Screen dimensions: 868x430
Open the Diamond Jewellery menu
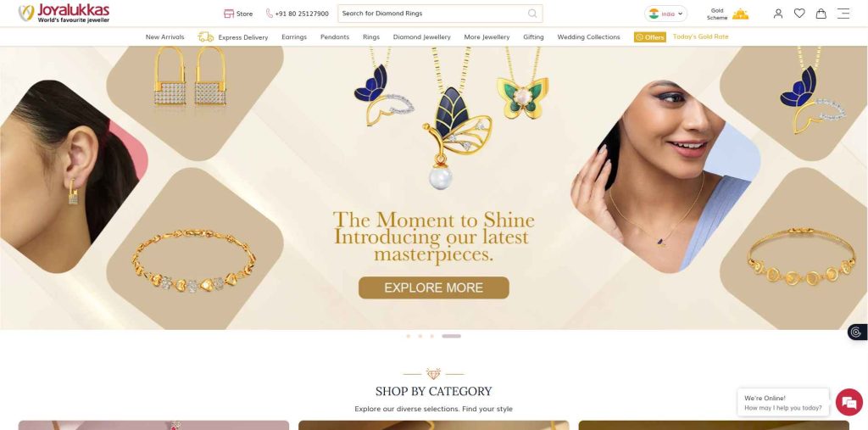(x=422, y=37)
